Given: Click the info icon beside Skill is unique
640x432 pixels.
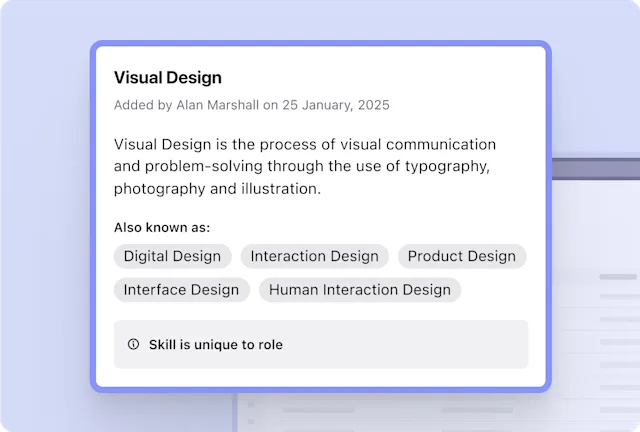Looking at the screenshot, I should click(x=133, y=344).
